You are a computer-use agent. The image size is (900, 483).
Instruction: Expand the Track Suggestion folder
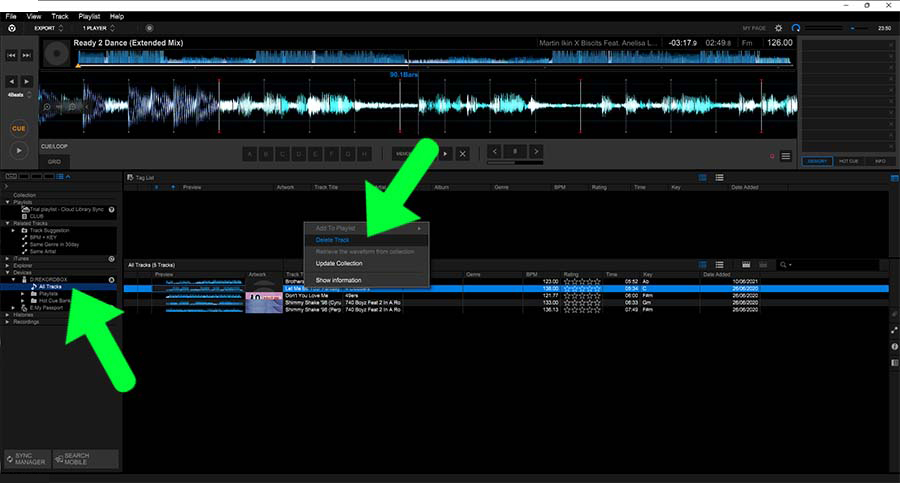tap(14, 230)
